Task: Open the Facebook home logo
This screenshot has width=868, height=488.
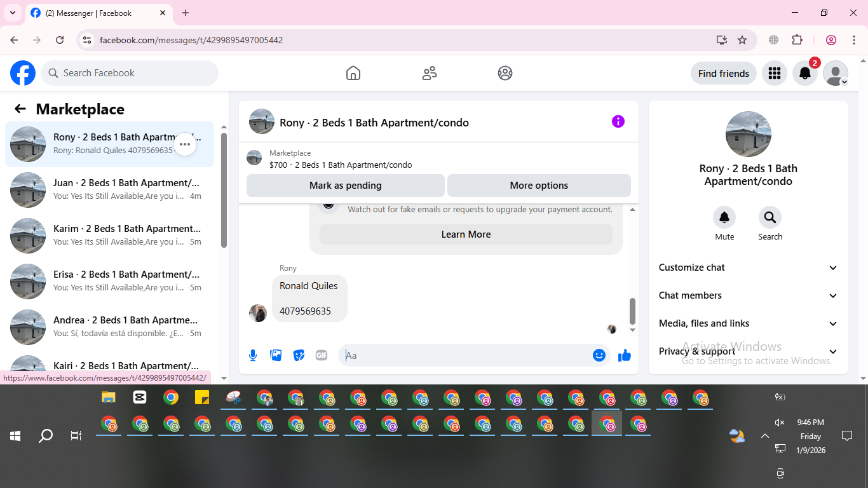Action: [x=23, y=73]
